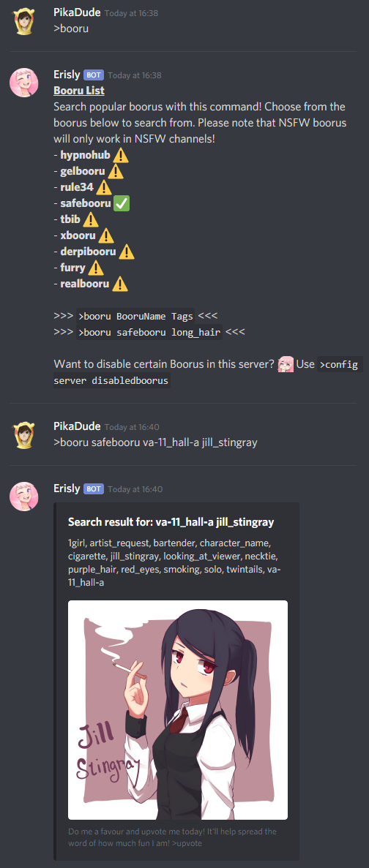Click PikaDude's avatar on the first message
This screenshot has height=868, width=369.
pyautogui.click(x=24, y=20)
